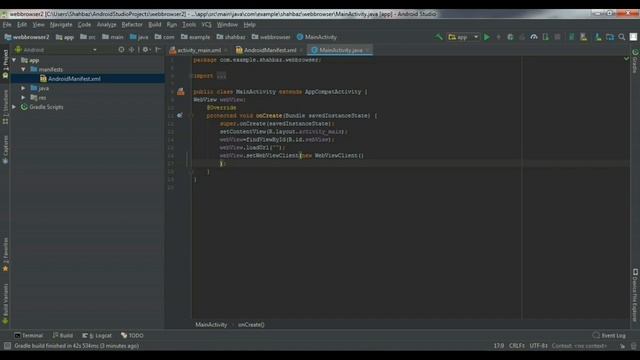Open the profiler gauge icon in toolbar
640x360 pixels.
coord(534,37)
